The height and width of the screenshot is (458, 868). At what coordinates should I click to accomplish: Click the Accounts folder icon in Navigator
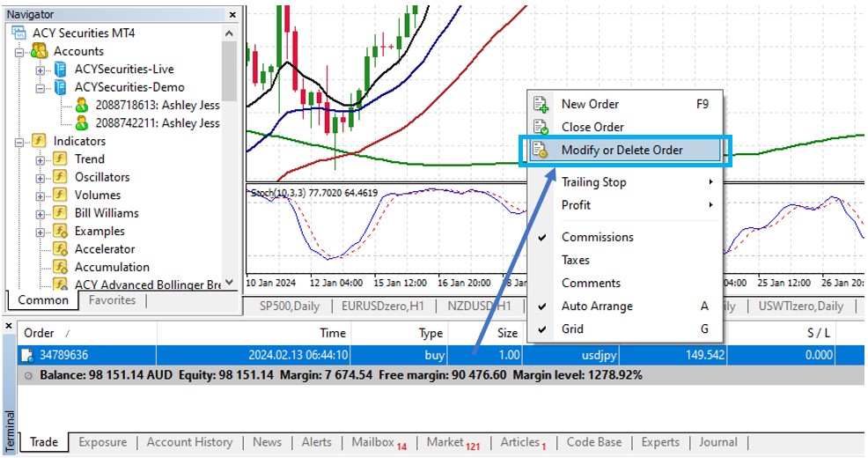(40, 51)
